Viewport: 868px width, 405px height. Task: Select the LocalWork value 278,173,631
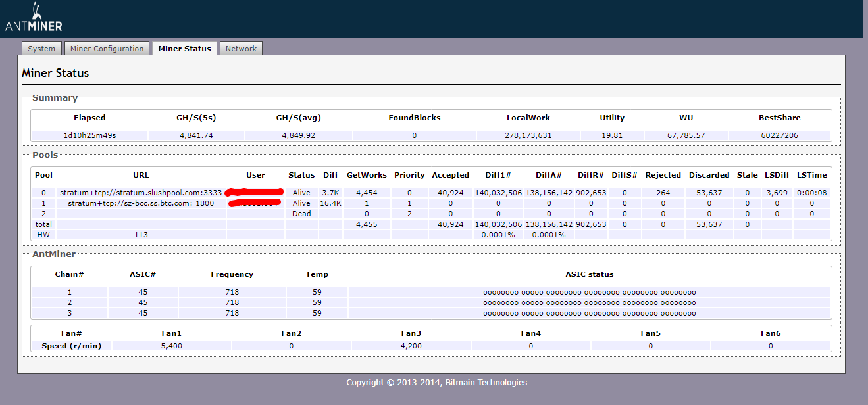tap(528, 135)
